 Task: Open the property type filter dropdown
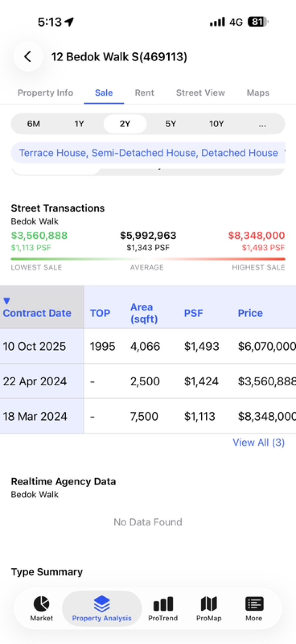coord(148,153)
